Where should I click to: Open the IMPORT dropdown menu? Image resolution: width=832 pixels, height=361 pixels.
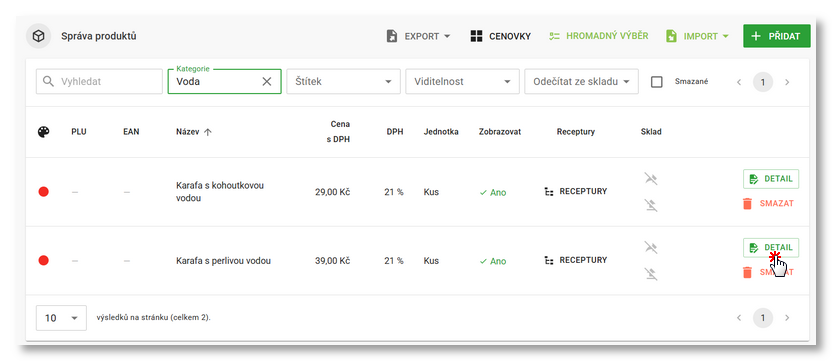(x=697, y=36)
